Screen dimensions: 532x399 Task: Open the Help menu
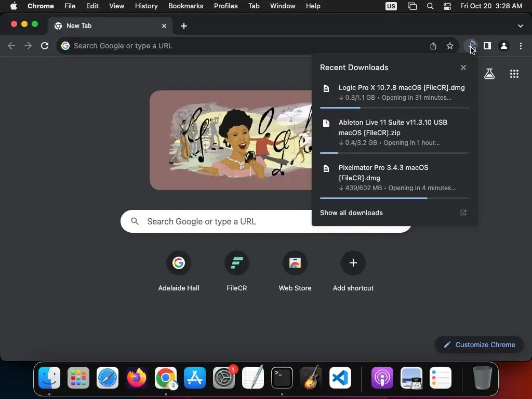[313, 6]
